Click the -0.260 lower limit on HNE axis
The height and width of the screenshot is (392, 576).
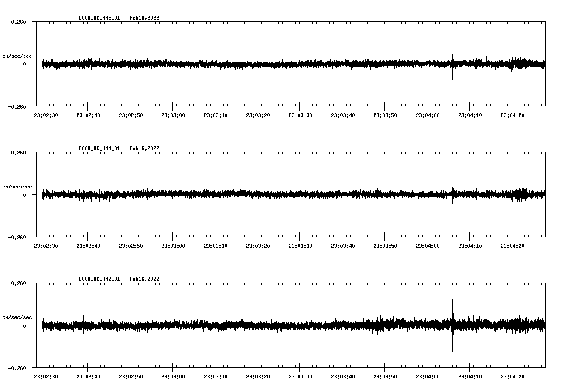17,106
